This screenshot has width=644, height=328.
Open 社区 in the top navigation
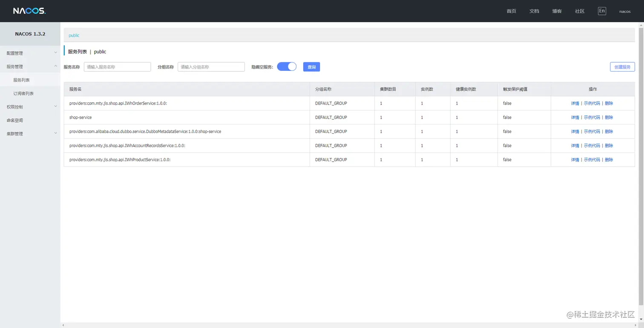[580, 11]
